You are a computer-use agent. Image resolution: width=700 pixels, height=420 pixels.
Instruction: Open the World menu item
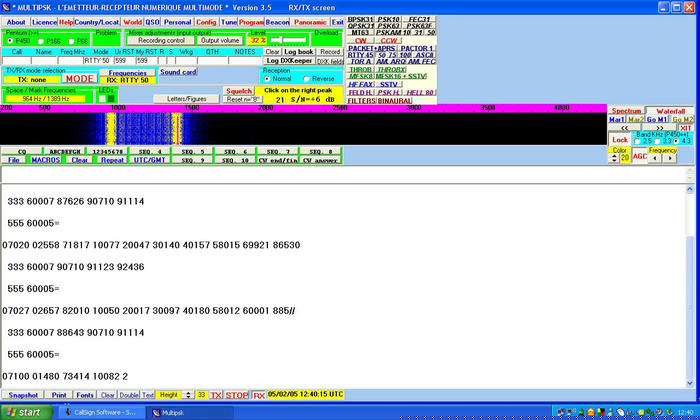click(132, 22)
